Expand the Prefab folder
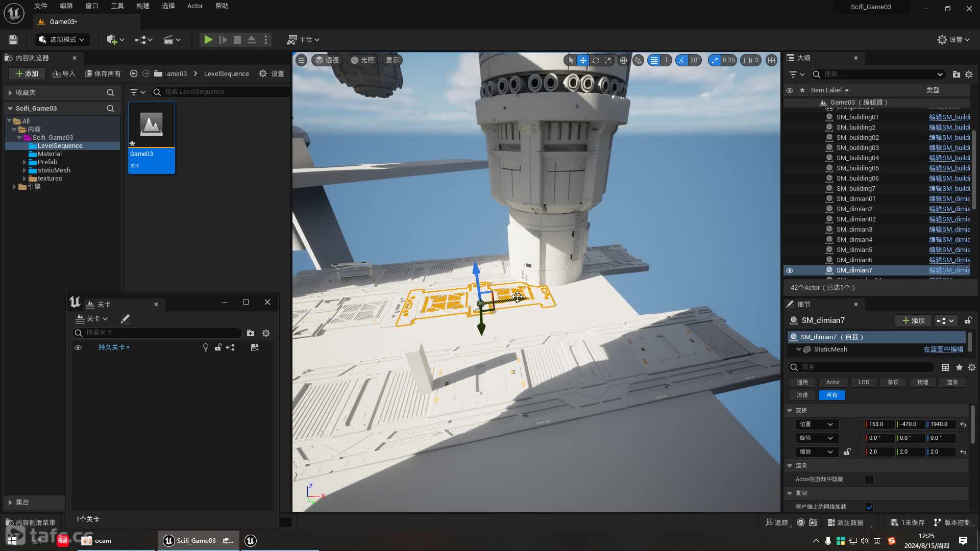Viewport: 980px width, 551px height. click(x=24, y=162)
